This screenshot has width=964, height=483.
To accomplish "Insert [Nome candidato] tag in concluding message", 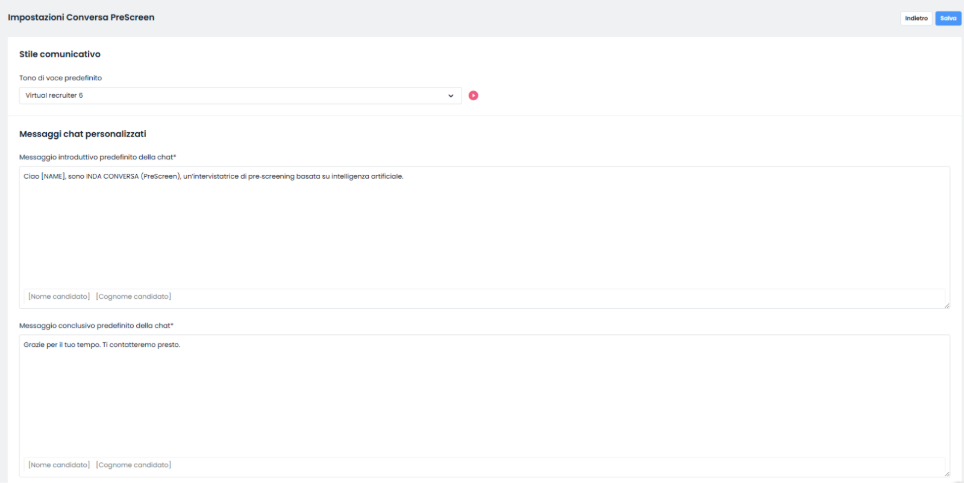I will click(59, 465).
